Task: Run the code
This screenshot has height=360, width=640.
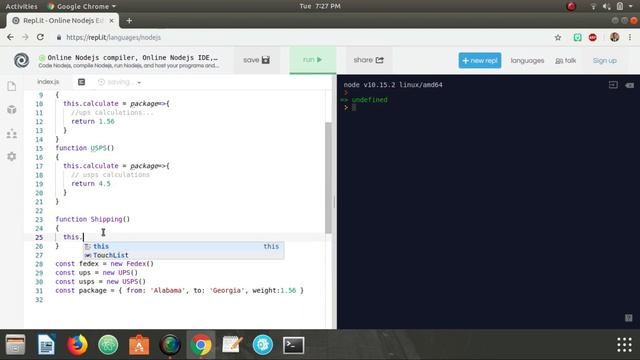Action: point(313,60)
